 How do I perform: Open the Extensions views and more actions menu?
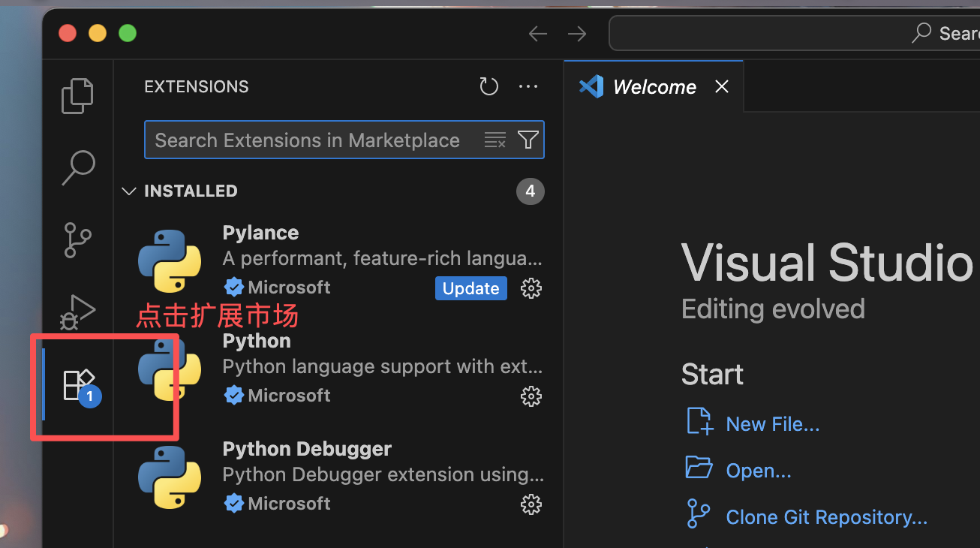528,87
